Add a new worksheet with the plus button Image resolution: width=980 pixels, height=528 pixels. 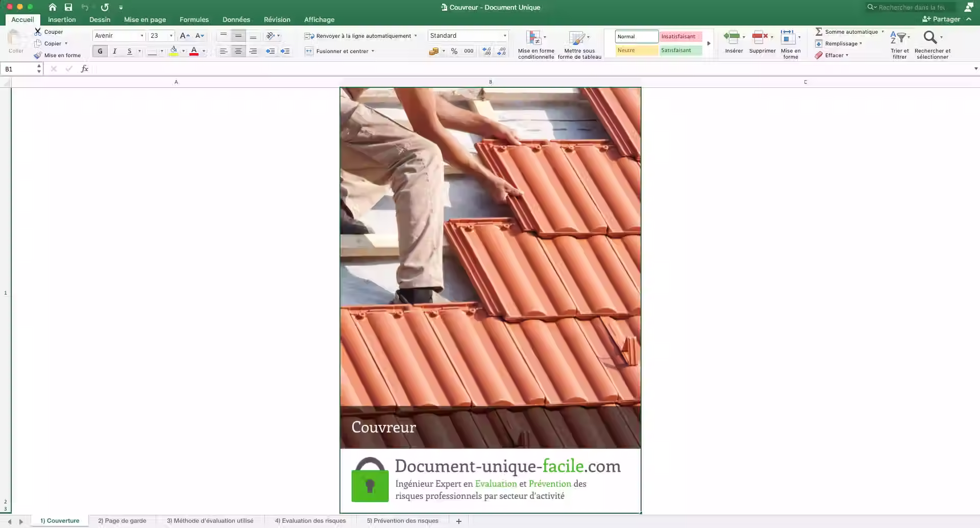458,520
